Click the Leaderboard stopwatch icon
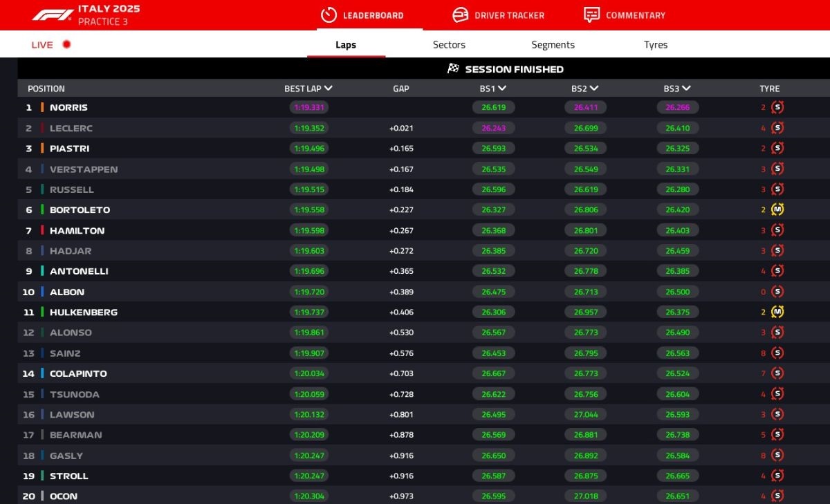This screenshot has width=830, height=504. pos(329,15)
